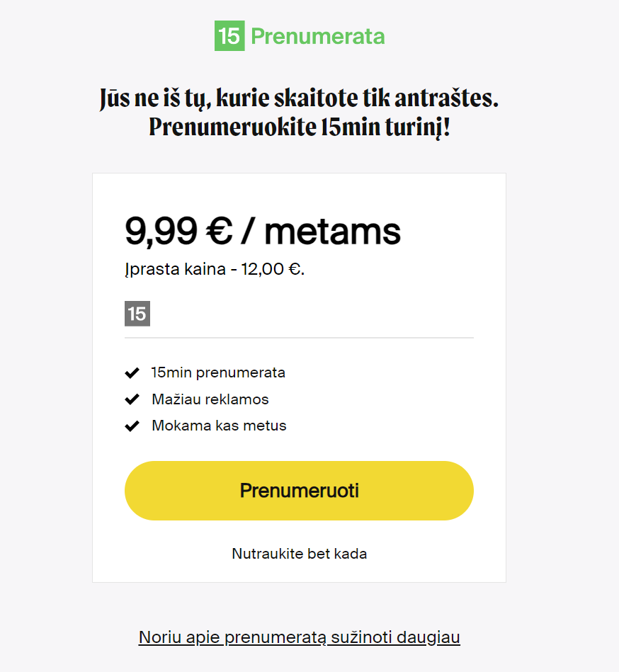Select the Mokama kas metus feature text
This screenshot has height=672, width=619.
pyautogui.click(x=219, y=426)
